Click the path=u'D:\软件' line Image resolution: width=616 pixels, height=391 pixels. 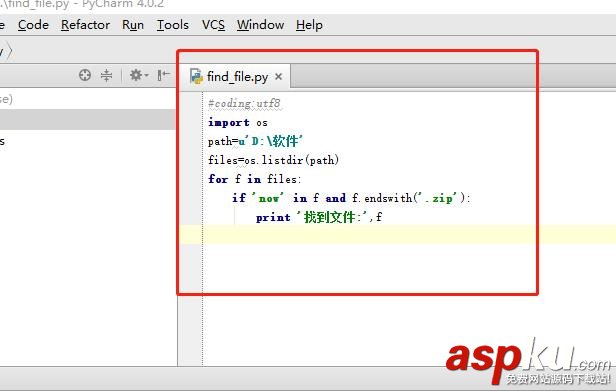coord(255,141)
